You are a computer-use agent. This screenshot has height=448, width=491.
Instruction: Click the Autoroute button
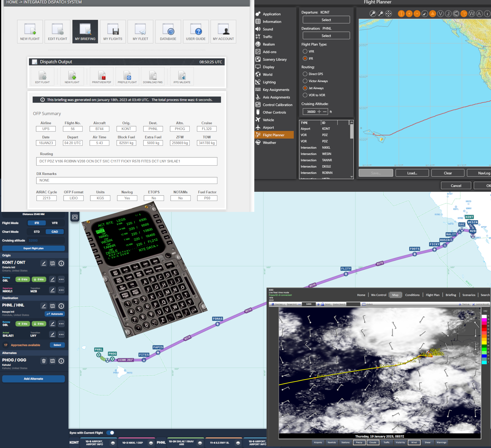(55, 314)
